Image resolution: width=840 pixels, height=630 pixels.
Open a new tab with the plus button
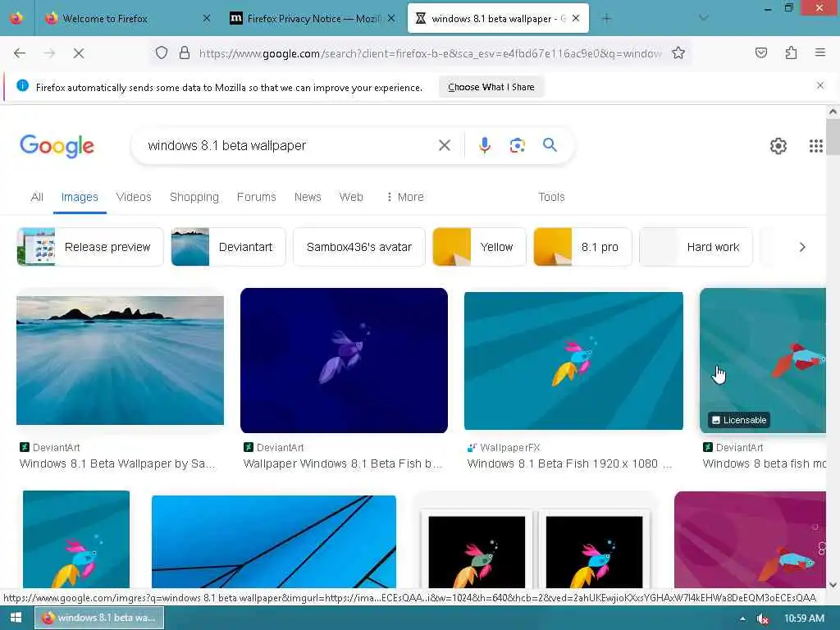click(606, 19)
